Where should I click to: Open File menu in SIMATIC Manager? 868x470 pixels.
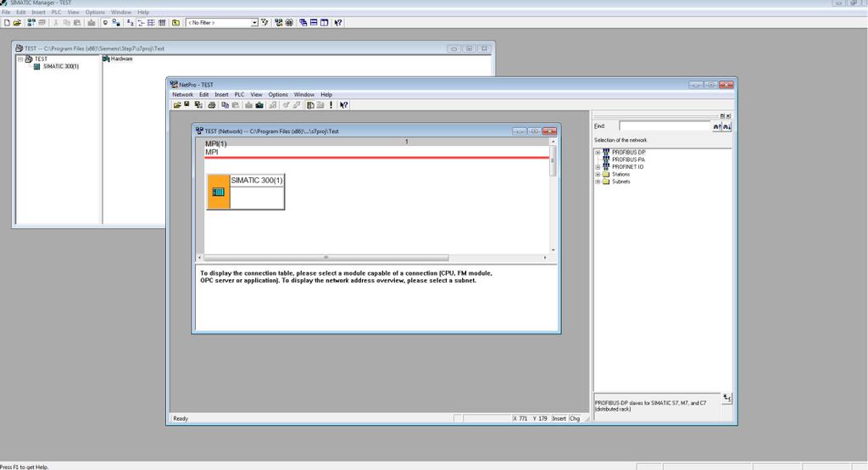click(x=6, y=12)
